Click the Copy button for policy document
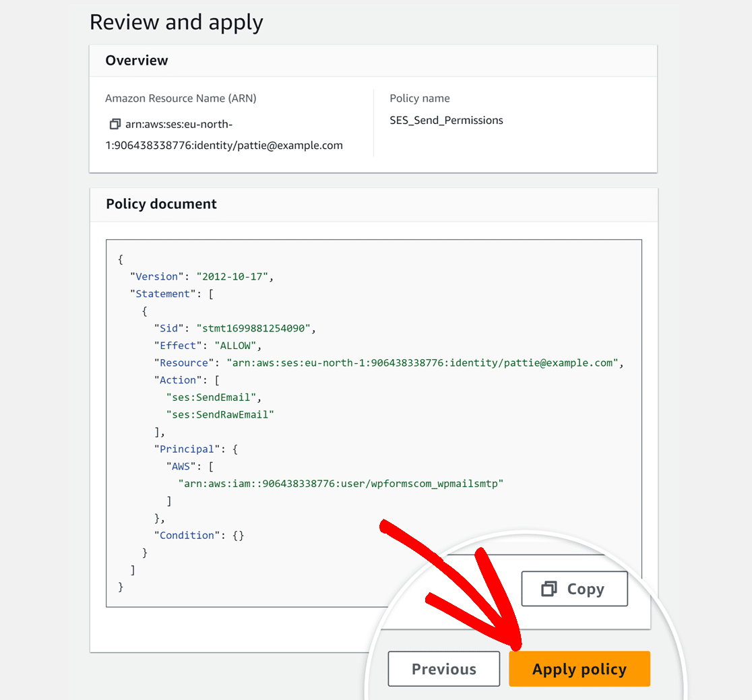Screen dimensions: 752x700 [574, 589]
